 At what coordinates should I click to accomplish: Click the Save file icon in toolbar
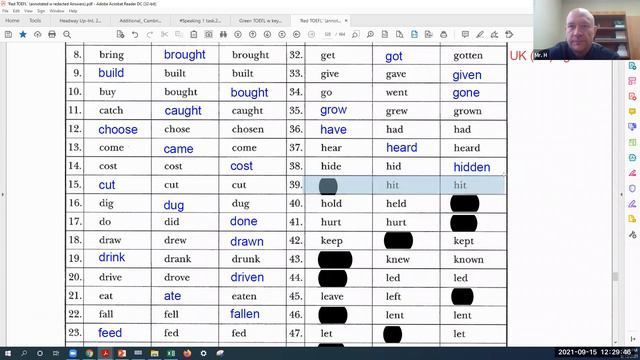click(8, 35)
